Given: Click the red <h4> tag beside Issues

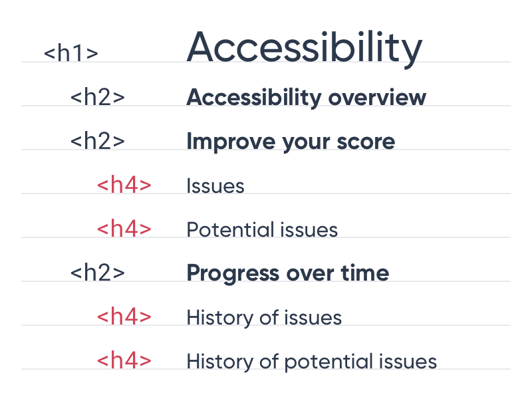Looking at the screenshot, I should [x=124, y=185].
